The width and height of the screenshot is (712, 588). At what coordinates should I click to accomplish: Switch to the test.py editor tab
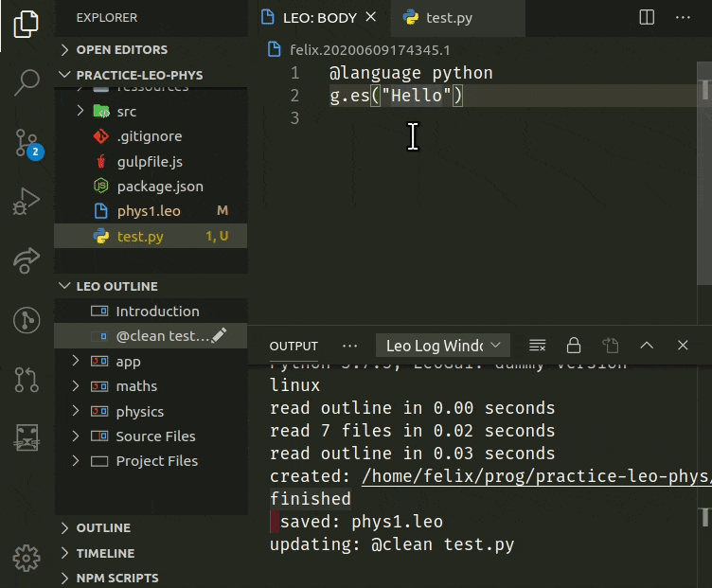457,18
